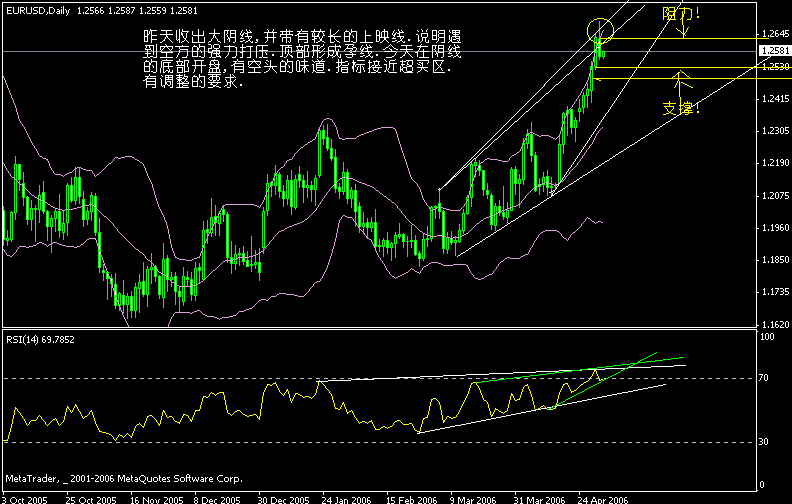Click the 30 Dec 2005 date label
The height and width of the screenshot is (504, 792).
[283, 499]
